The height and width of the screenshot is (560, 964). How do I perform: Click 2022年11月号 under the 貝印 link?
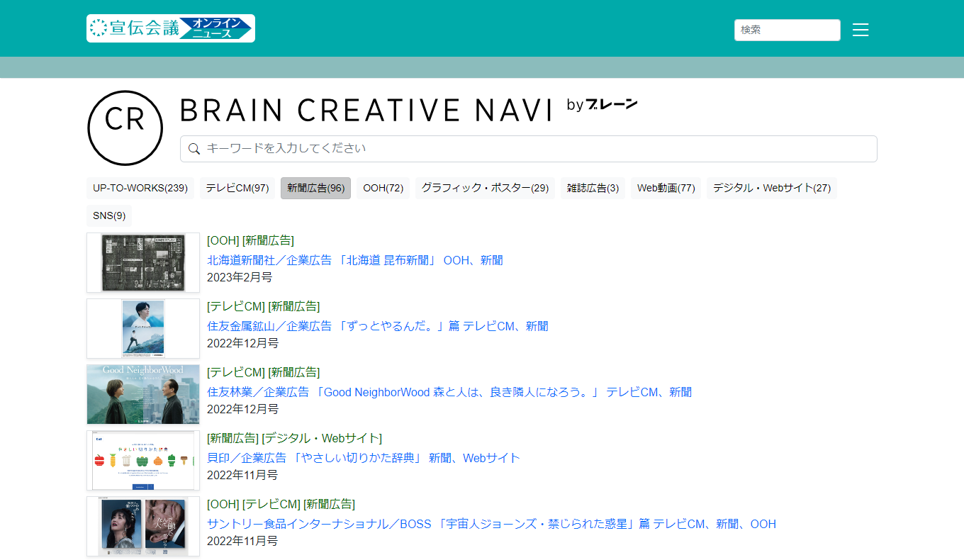pos(242,475)
